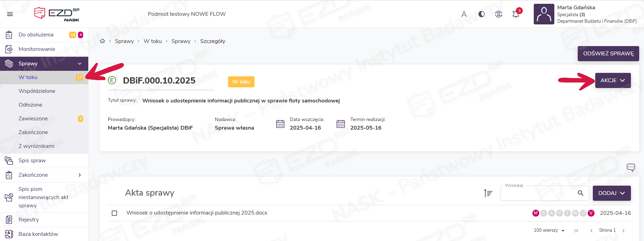This screenshot has height=241, width=644.
Task: Open the DODAJ dropdown menu
Action: 611,193
